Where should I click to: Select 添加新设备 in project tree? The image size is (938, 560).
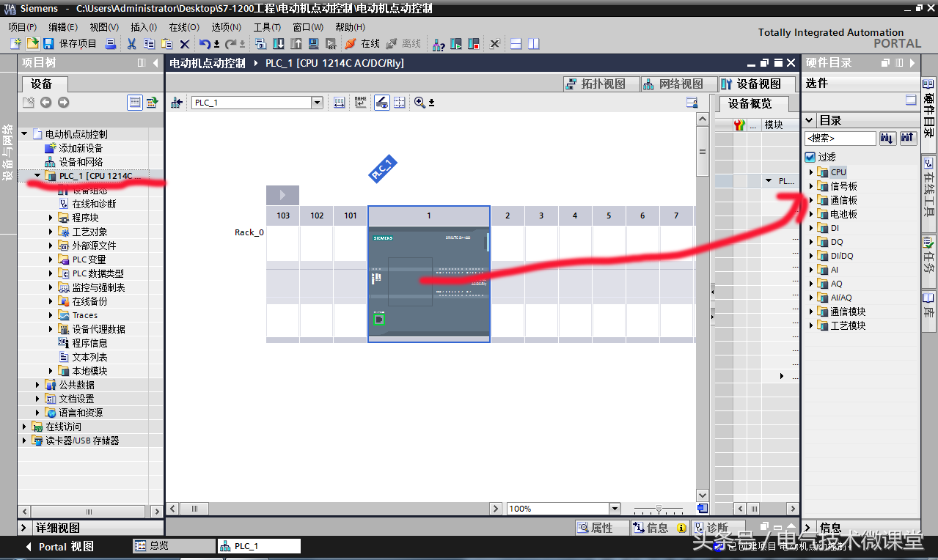74,148
